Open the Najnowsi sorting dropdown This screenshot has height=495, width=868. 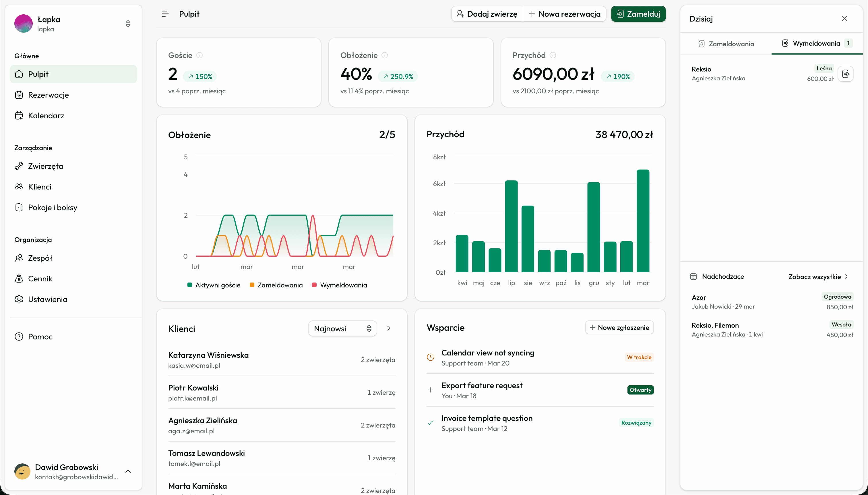click(x=342, y=328)
